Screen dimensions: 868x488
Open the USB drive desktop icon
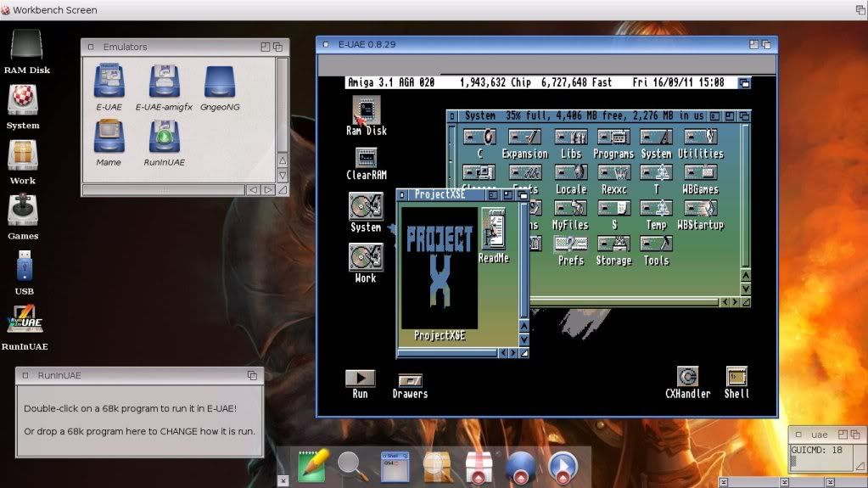24,267
